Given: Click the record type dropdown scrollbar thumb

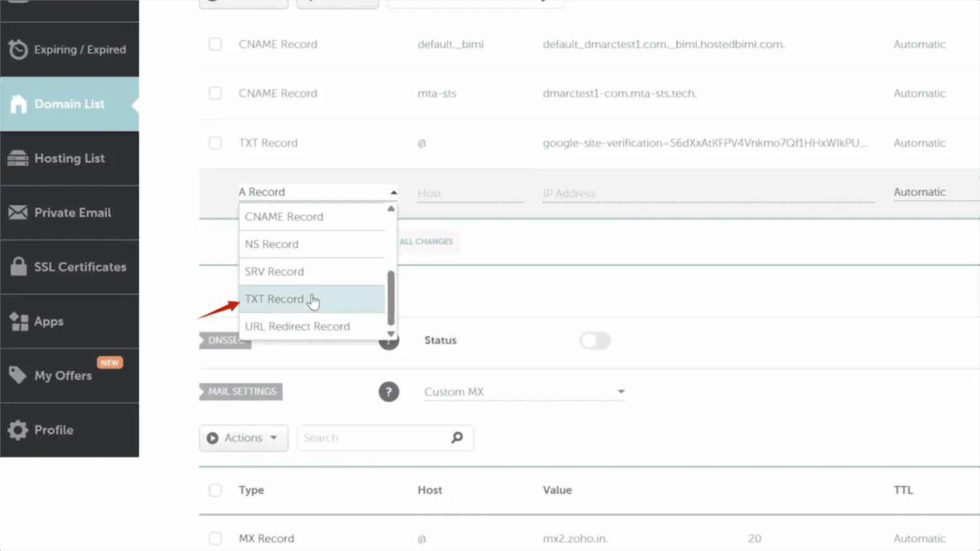Looking at the screenshot, I should [x=391, y=298].
